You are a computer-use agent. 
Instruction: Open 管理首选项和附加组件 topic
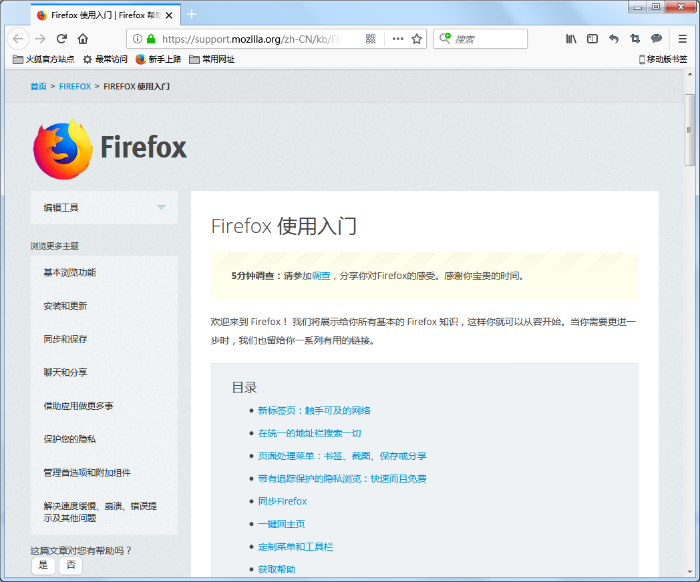[x=87, y=473]
